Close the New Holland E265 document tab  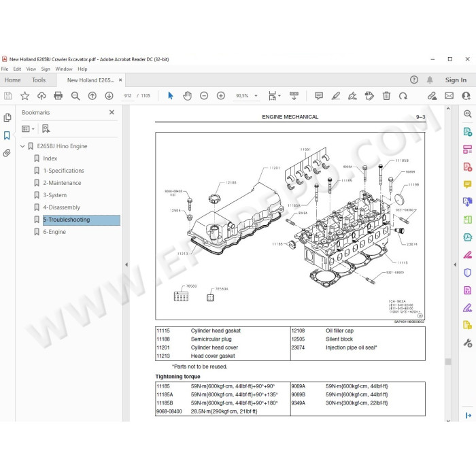tap(120, 80)
